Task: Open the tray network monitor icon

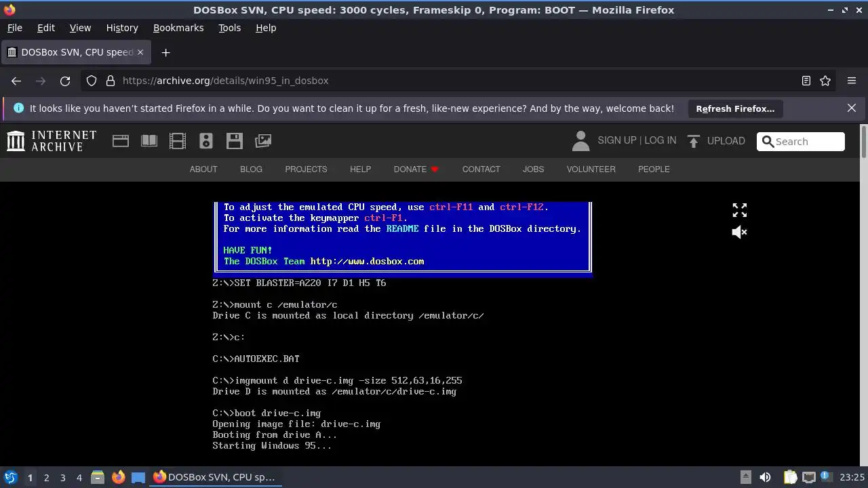Action: click(808, 477)
